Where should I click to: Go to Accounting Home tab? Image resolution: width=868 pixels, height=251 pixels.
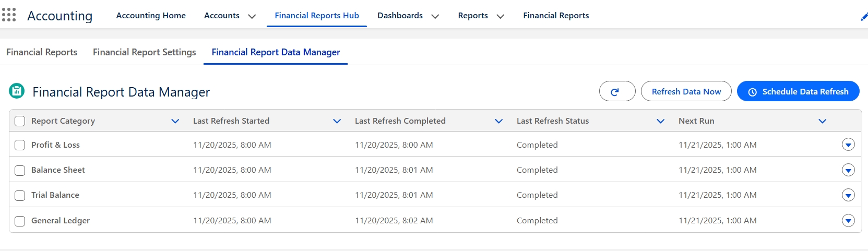(151, 16)
